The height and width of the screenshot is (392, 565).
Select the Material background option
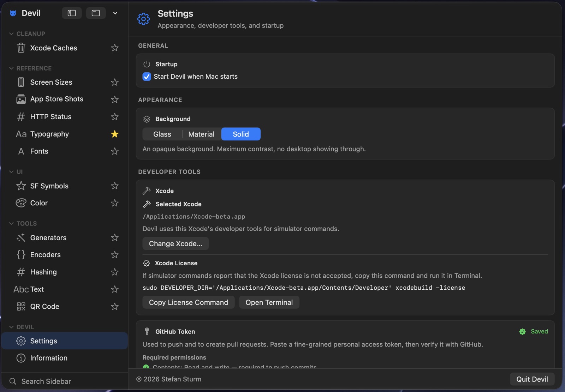(201, 134)
